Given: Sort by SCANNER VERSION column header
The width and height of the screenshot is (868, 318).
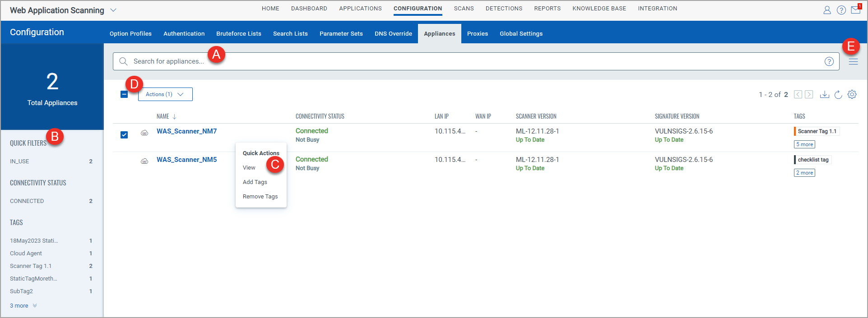Looking at the screenshot, I should 536,116.
